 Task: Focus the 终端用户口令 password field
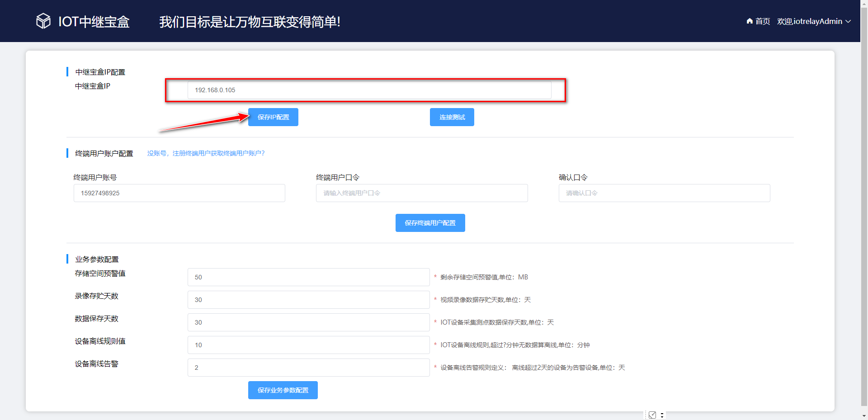pyautogui.click(x=422, y=193)
